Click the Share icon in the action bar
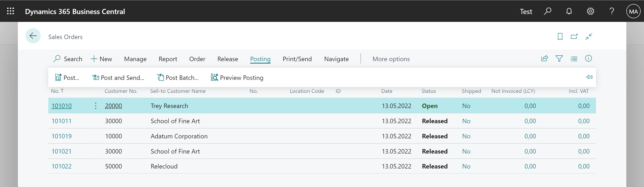Screen dimensions: 644x187 tap(544, 59)
